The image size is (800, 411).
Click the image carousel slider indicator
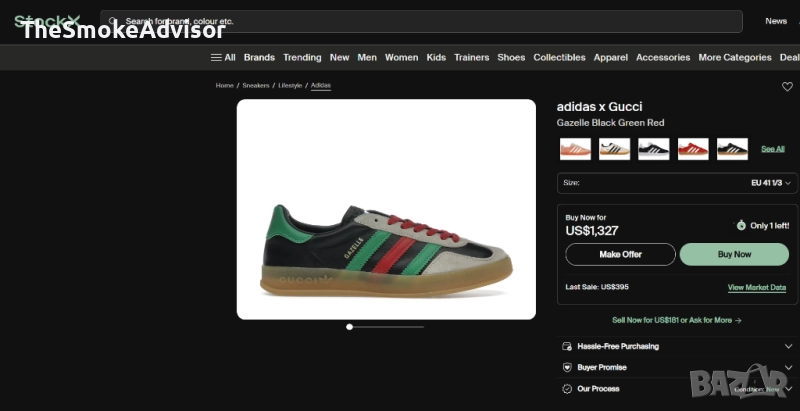click(349, 326)
